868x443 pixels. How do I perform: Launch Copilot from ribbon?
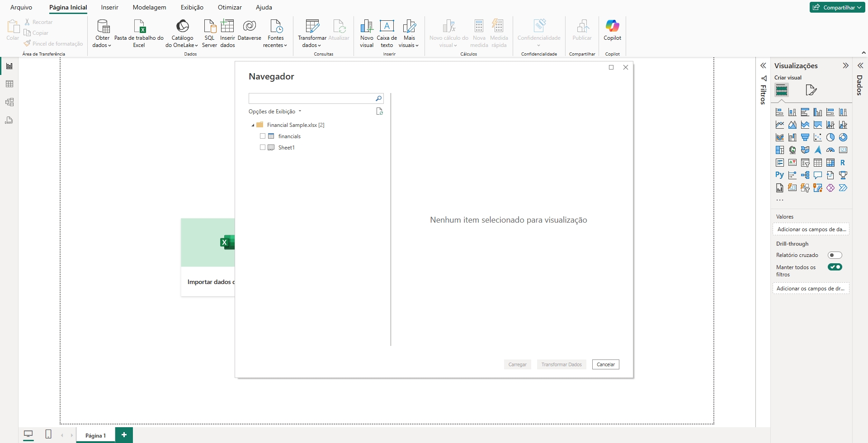click(612, 30)
